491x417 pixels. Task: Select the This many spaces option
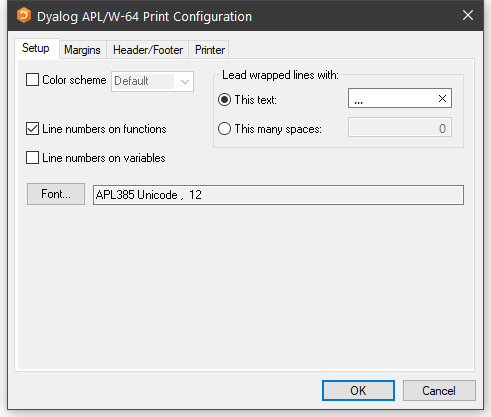[224, 129]
